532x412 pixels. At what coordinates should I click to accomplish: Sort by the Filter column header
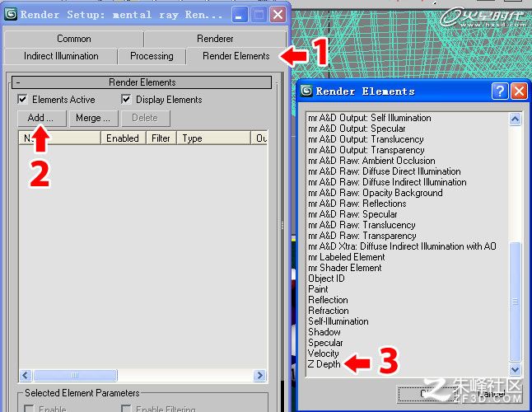pos(161,138)
